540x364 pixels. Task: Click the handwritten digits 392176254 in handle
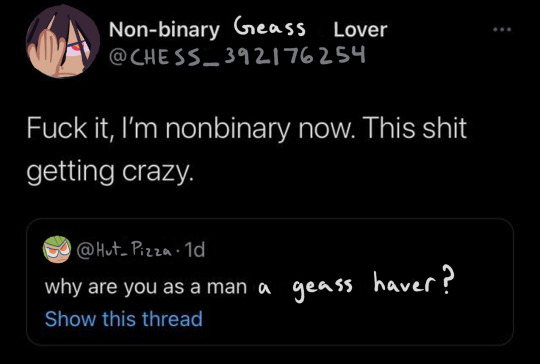coord(295,56)
